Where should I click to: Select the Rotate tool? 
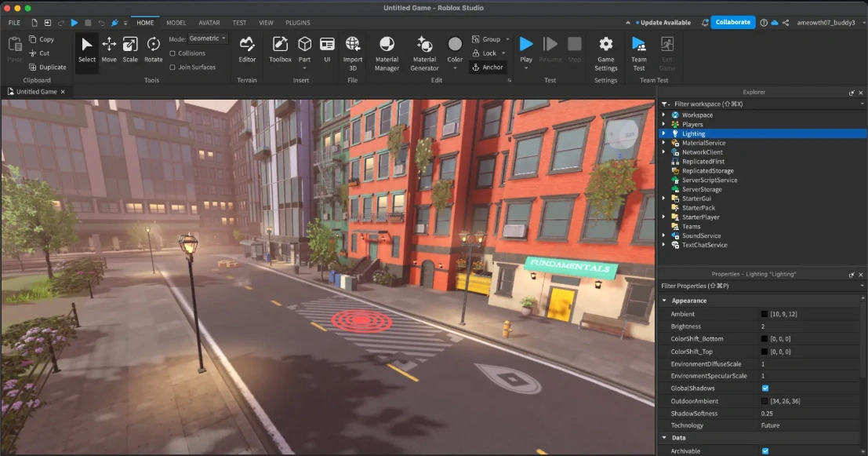coord(154,49)
